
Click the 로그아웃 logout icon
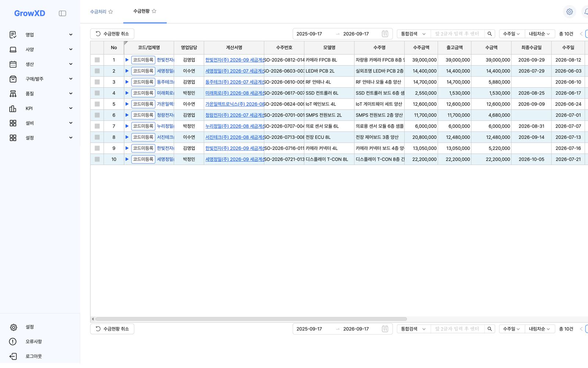13,356
